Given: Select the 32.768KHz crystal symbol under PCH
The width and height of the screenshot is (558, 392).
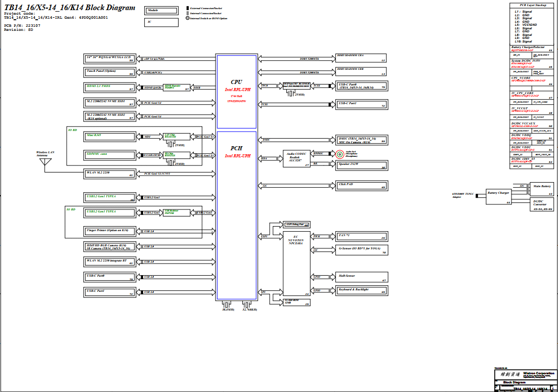Looking at the screenshot, I should point(247,305).
